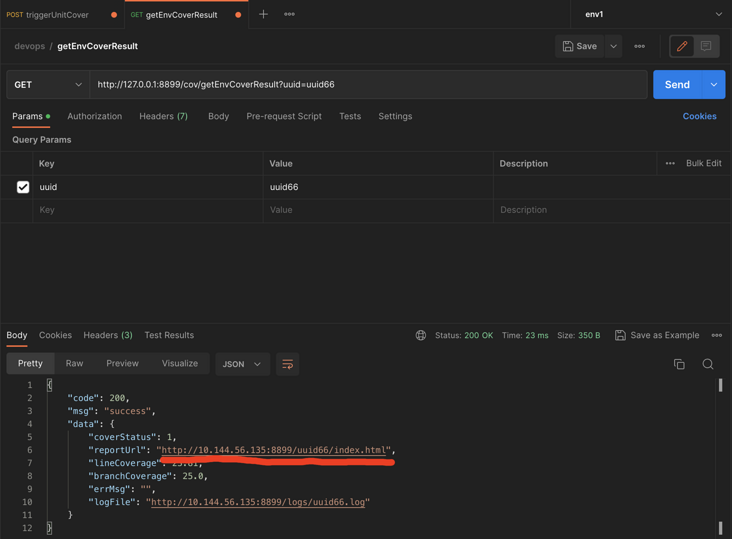This screenshot has width=732, height=539.
Task: Open the GET method dropdown
Action: (47, 85)
